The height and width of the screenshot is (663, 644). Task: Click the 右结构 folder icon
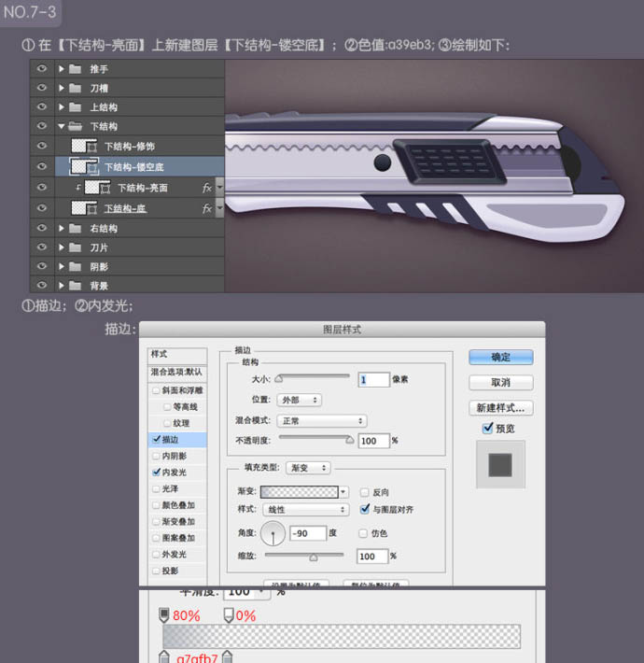point(76,229)
